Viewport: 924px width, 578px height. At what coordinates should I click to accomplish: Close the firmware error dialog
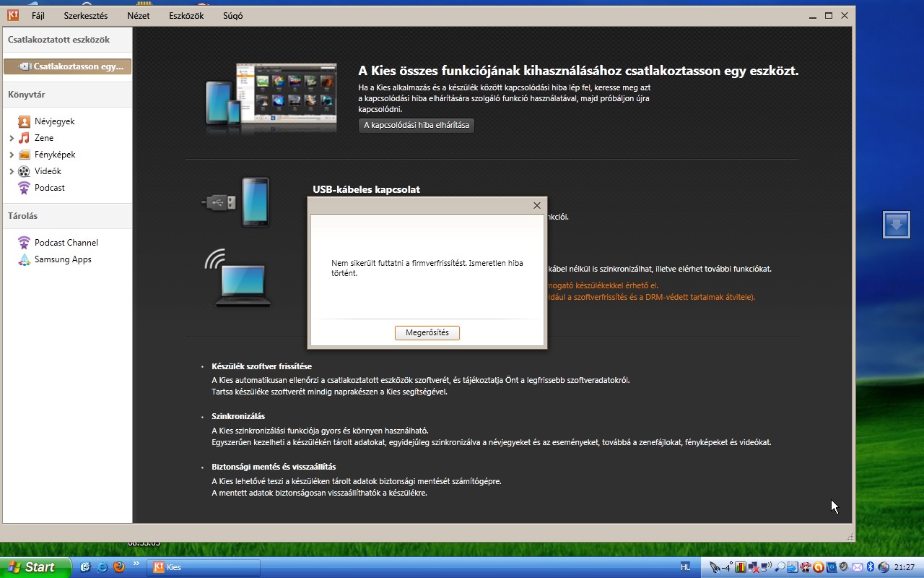[536, 205]
